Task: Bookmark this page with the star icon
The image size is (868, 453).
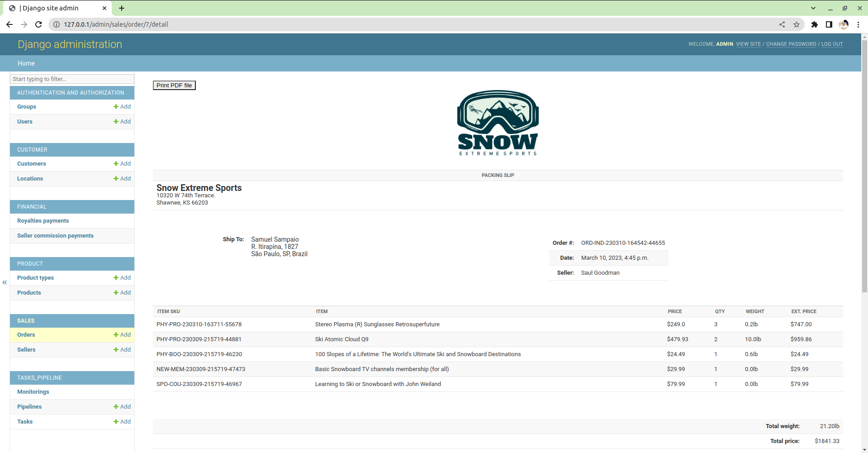Action: coord(797,24)
